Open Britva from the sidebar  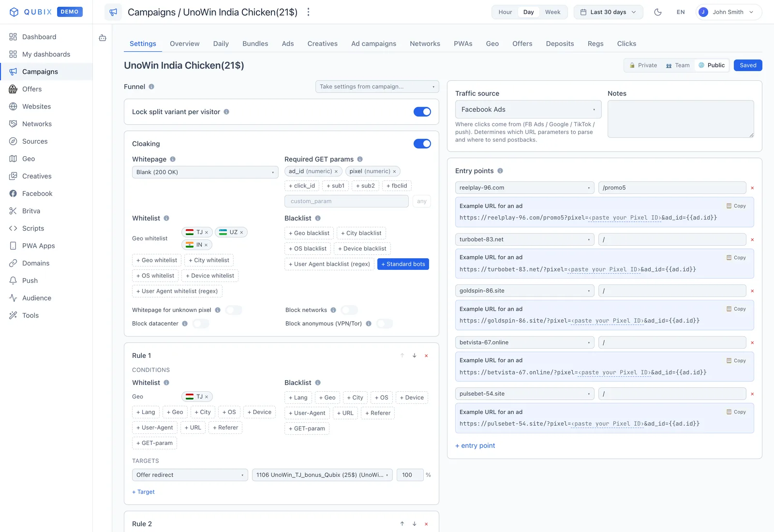pos(31,211)
